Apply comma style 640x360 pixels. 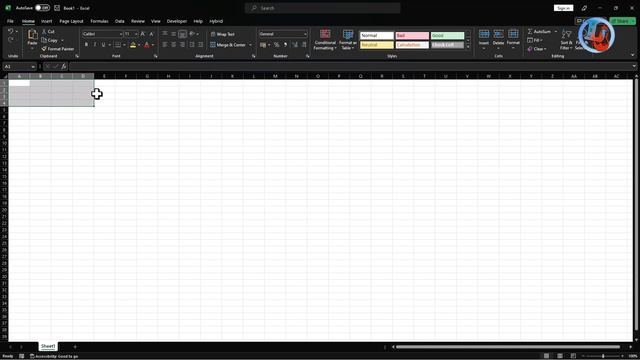[x=285, y=45]
